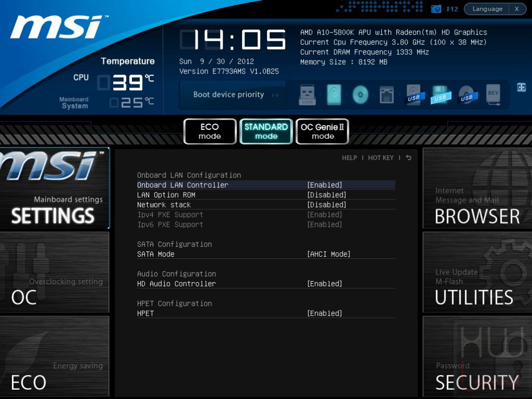Select the USB floppy boot icon
Viewport: 532px width, 399px height.
click(440, 94)
